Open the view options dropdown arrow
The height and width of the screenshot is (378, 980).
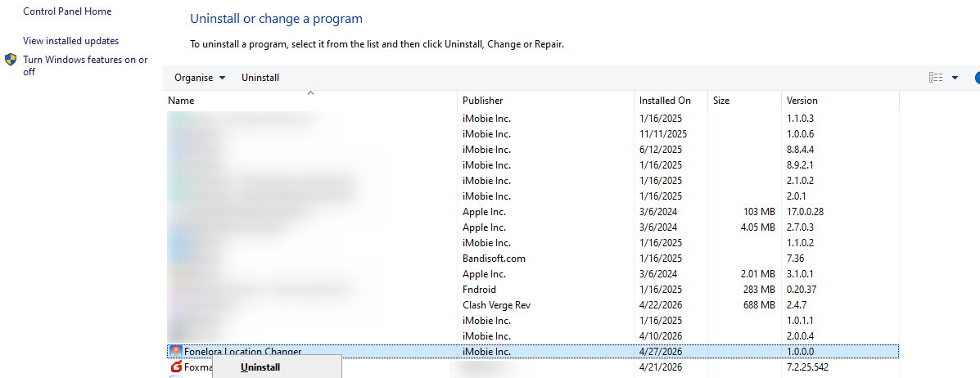click(955, 78)
